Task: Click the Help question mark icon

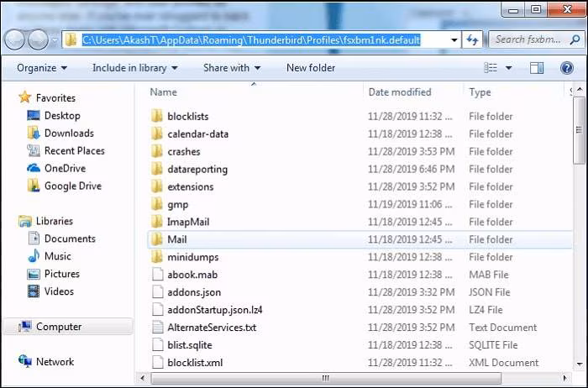Action: [x=567, y=68]
